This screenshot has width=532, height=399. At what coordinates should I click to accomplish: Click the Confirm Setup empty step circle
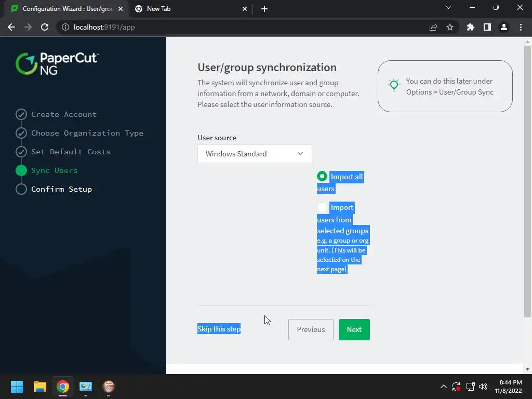(21, 189)
